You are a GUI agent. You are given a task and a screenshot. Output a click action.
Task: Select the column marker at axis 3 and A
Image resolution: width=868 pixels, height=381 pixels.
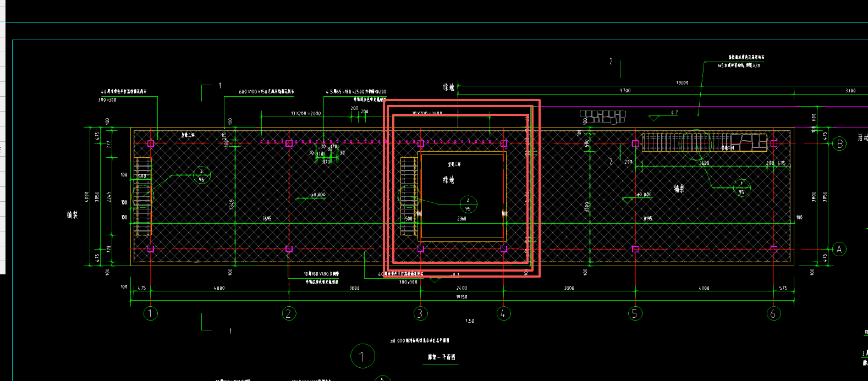tap(421, 249)
